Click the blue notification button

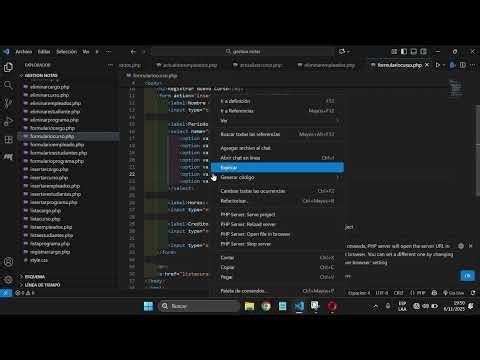pos(467,276)
